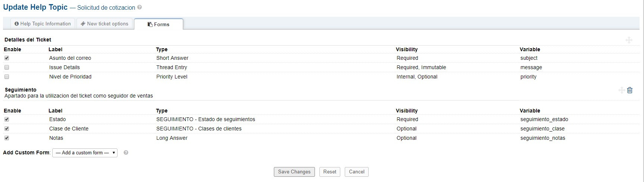The image size is (644, 182).
Task: Open the Add a custom form dropdown
Action: (x=85, y=152)
